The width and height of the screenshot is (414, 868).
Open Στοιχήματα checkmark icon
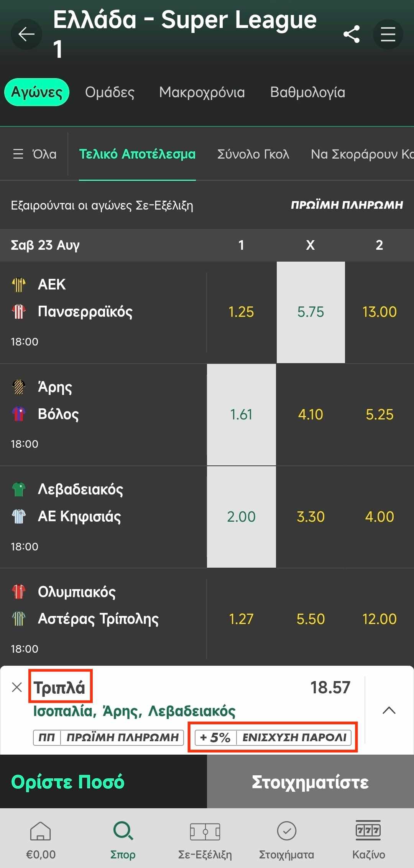coord(287,830)
